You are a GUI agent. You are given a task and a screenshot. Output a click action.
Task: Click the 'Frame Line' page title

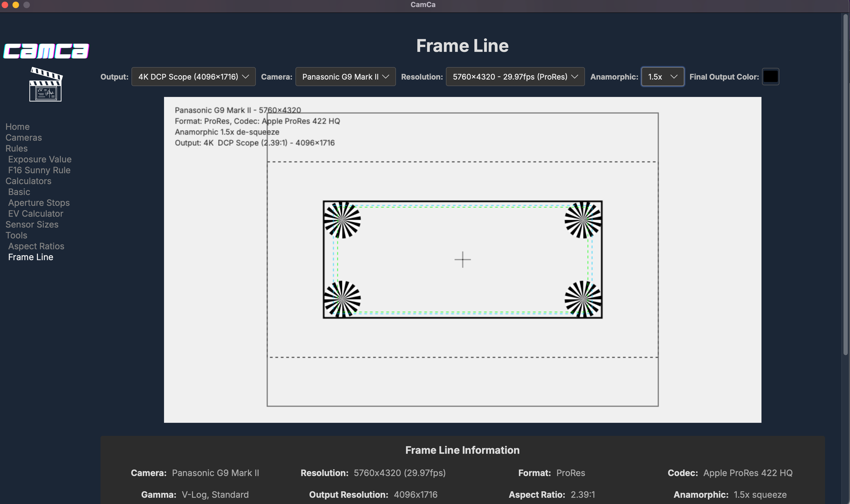click(x=462, y=46)
